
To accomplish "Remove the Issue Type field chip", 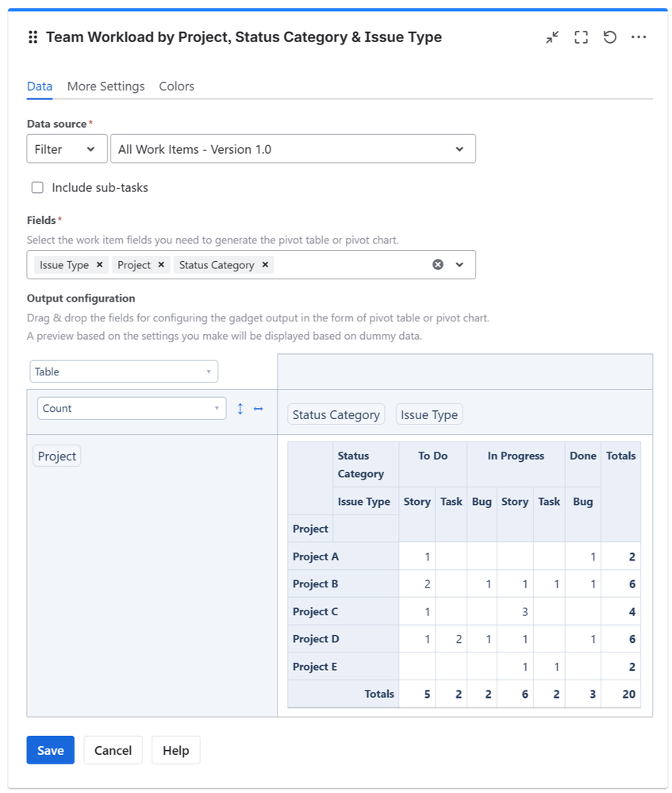I will 100,264.
